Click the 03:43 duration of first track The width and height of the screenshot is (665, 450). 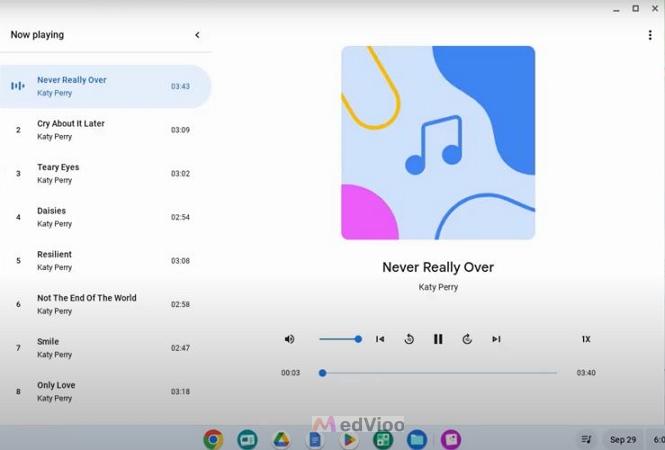coord(180,86)
